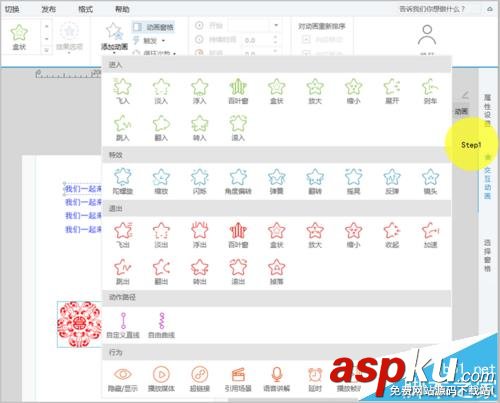Choose the 闪烁 blink emphasis effect
Viewport: 500px width, 403px height.
[x=200, y=181]
